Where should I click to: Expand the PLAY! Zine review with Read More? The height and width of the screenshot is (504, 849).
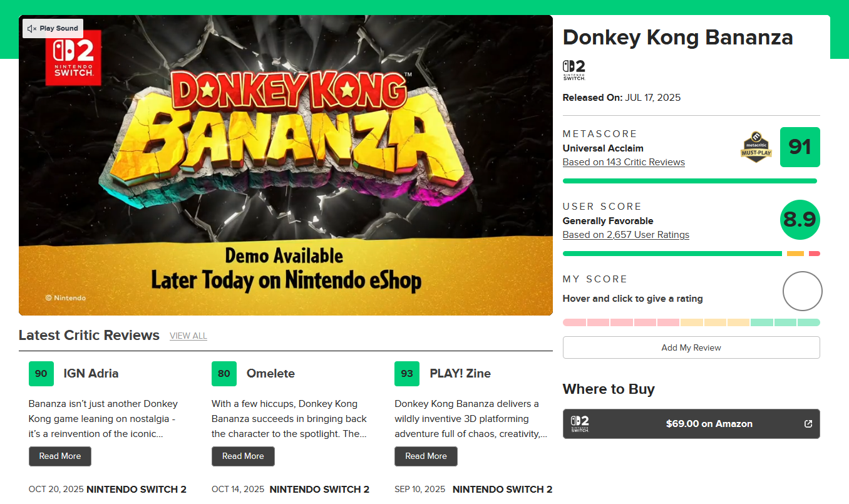tap(426, 456)
